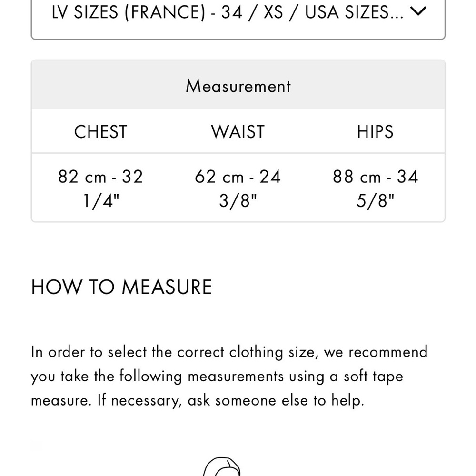Tap the 34 / XS size text

pos(252,12)
